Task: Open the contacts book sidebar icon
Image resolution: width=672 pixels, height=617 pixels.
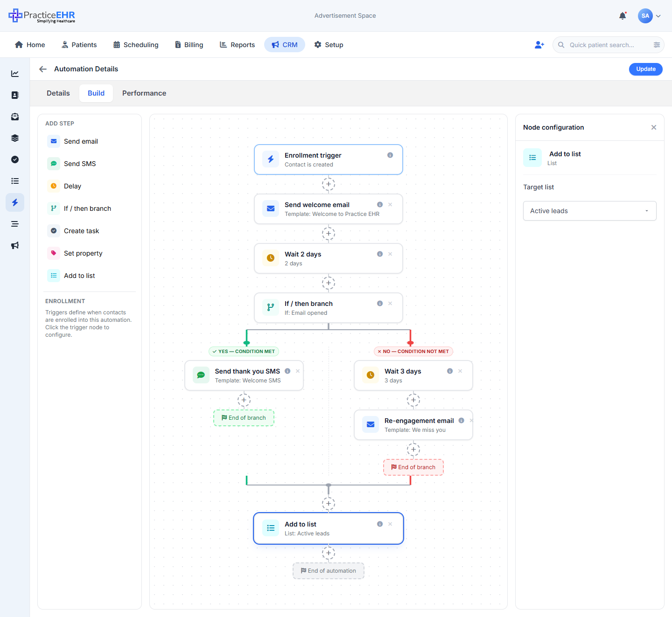Action: (x=15, y=95)
